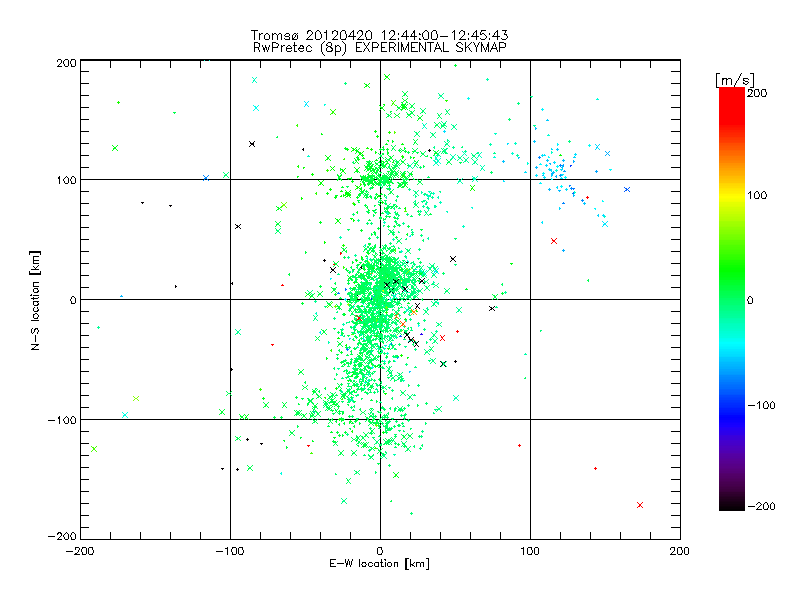Image resolution: width=800 pixels, height=600 pixels.
Task: Click the x-axis tick label "100"
Action: click(x=530, y=551)
